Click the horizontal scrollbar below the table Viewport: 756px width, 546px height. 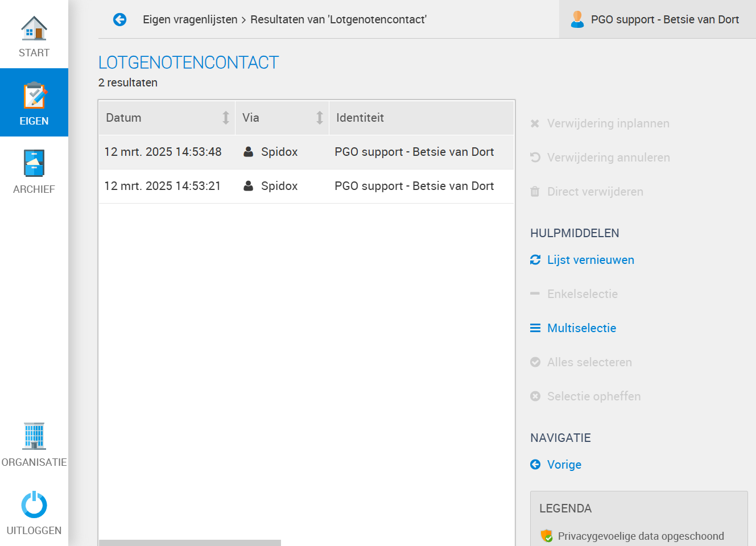(190, 543)
